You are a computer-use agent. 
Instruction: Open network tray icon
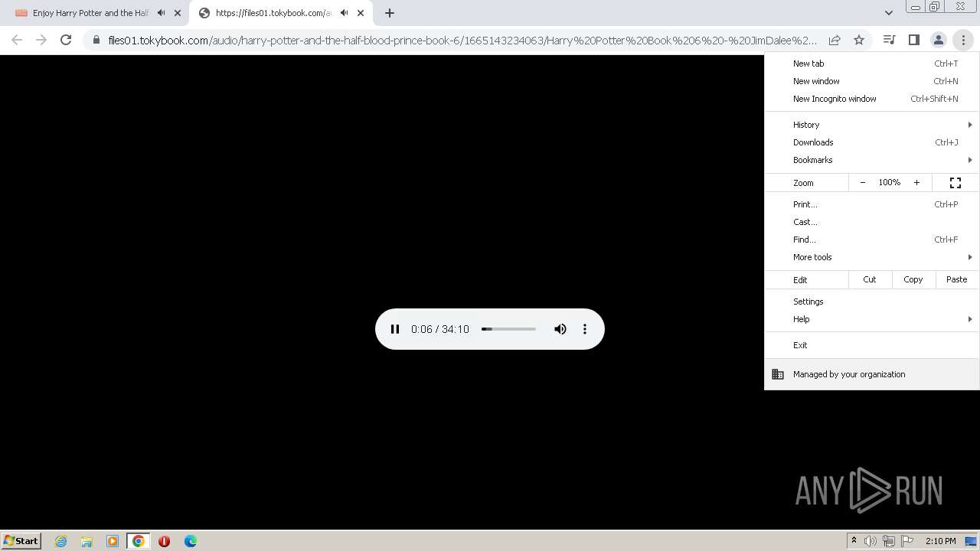(x=889, y=541)
